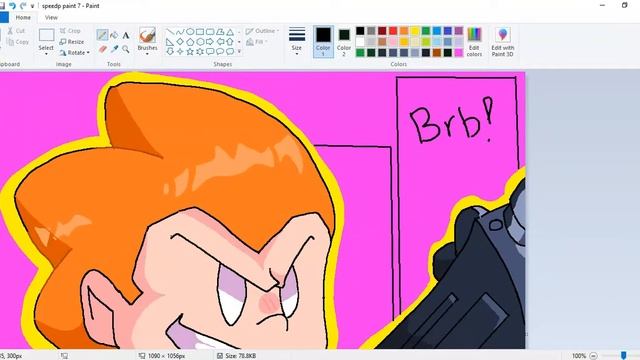
Task: Choose the Polygon shape
Action: [220, 32]
